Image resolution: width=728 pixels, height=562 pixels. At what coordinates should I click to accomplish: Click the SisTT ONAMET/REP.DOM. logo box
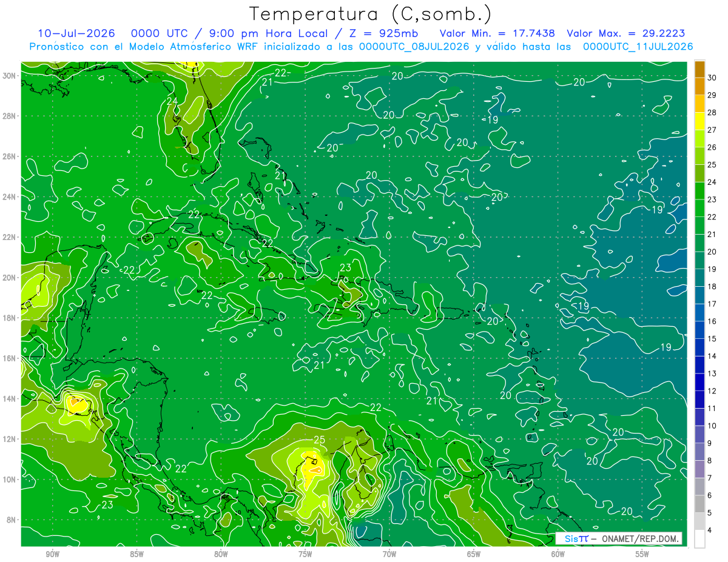619,538
